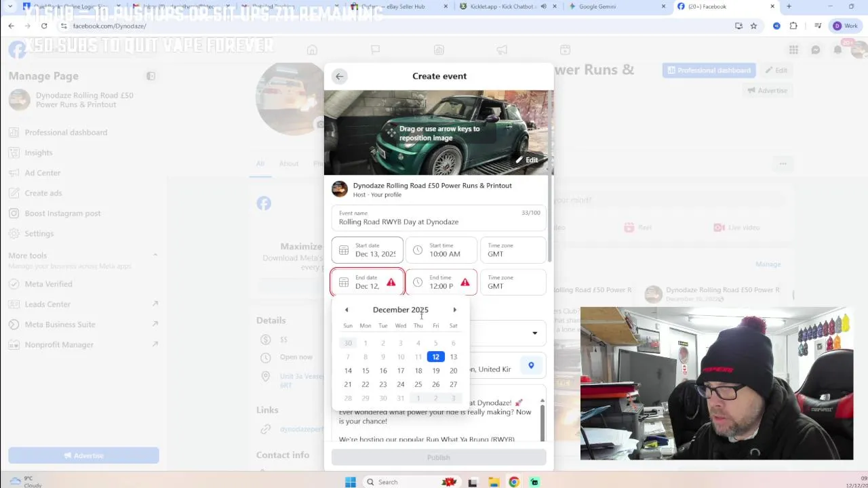Open the Start time 10:00 AM field
This screenshot has height=488, width=868.
pos(441,250)
